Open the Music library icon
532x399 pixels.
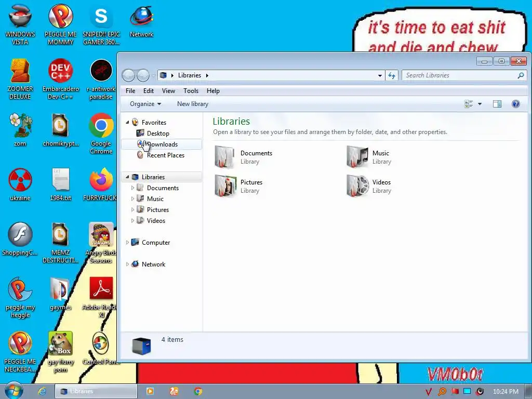tap(357, 157)
